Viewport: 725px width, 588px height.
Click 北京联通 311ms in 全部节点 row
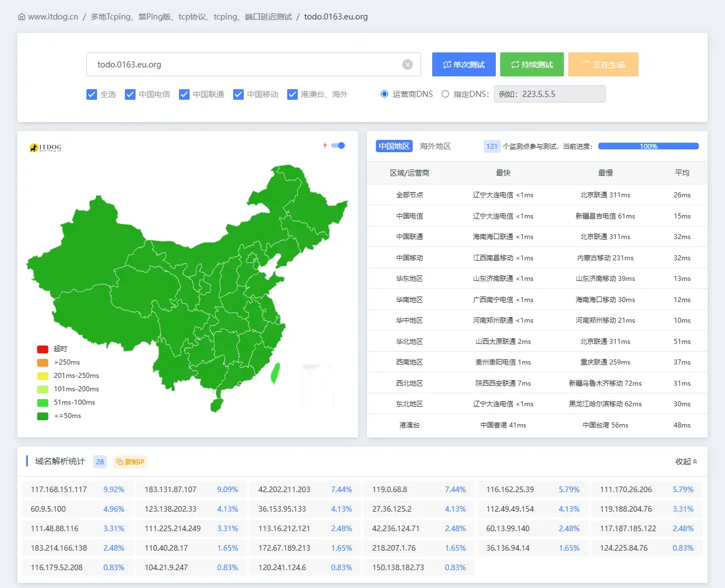click(605, 195)
